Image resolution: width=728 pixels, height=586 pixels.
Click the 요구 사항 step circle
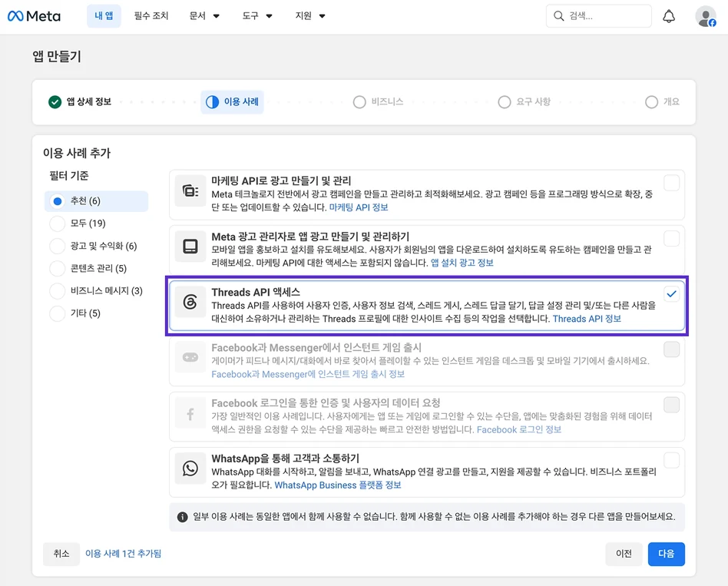pos(505,101)
